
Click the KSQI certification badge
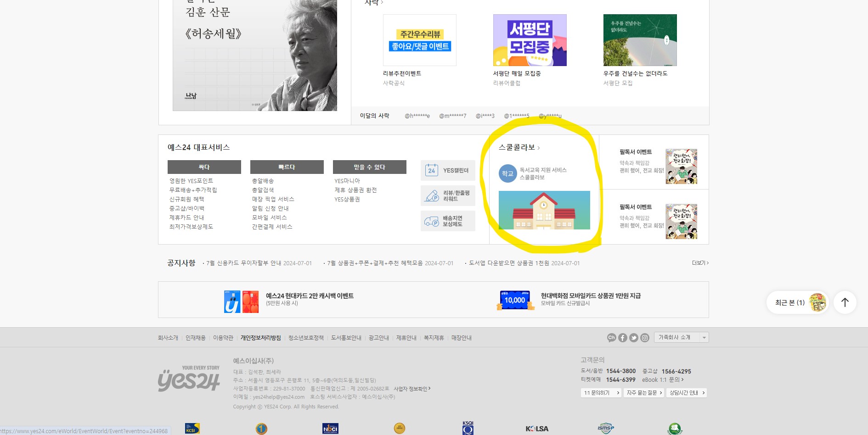468,428
